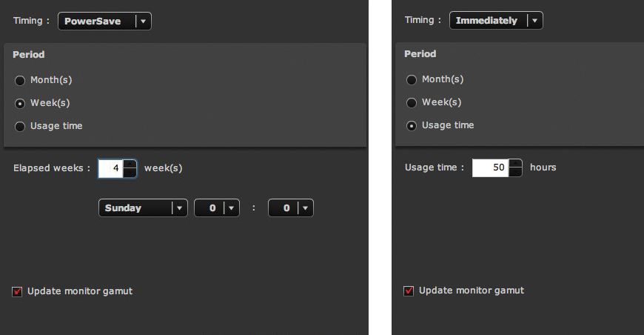Select Month(s) radio in left panel
The image size is (644, 335).
(20, 80)
